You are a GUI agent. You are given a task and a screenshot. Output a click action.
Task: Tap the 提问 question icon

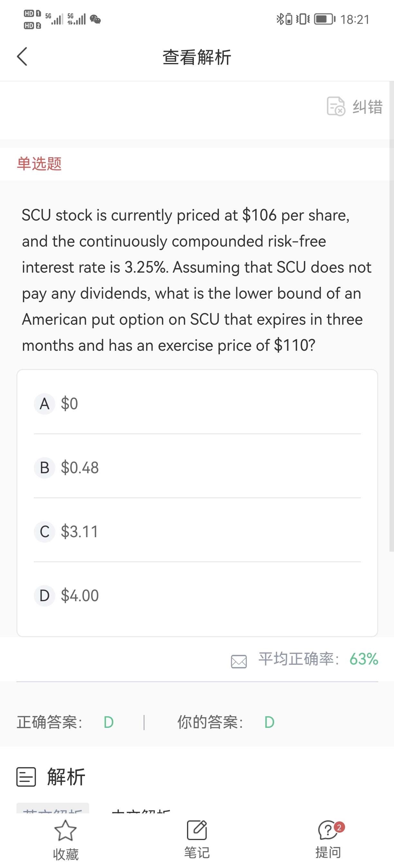pos(328,831)
